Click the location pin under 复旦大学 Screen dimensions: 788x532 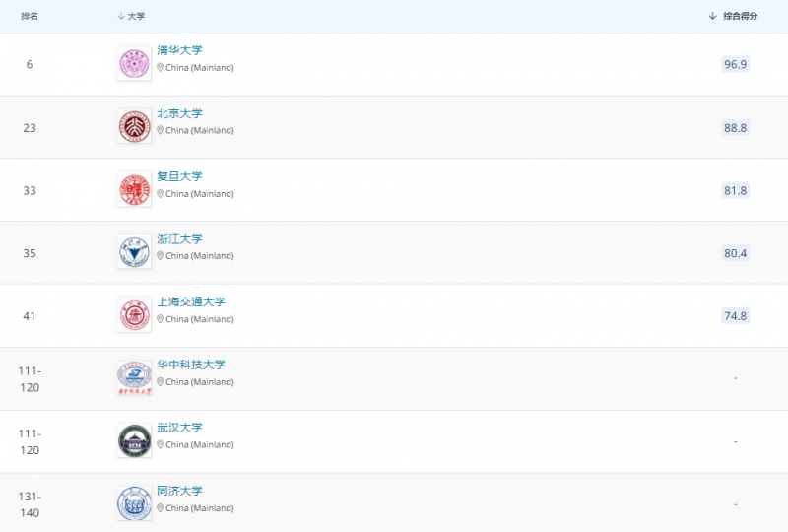click(x=161, y=194)
